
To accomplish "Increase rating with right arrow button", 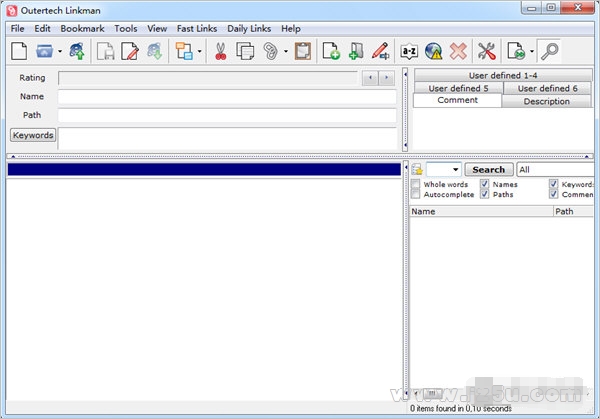I will click(386, 78).
